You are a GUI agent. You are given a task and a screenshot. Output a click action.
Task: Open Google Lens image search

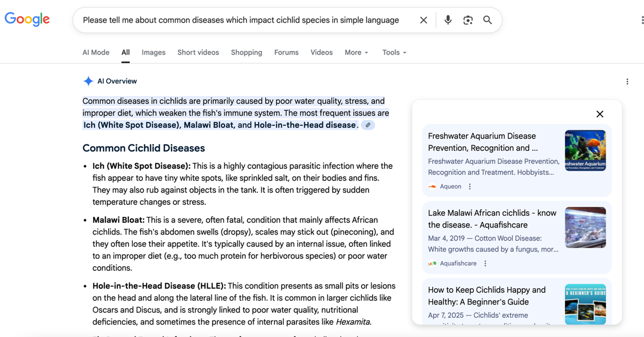[468, 20]
